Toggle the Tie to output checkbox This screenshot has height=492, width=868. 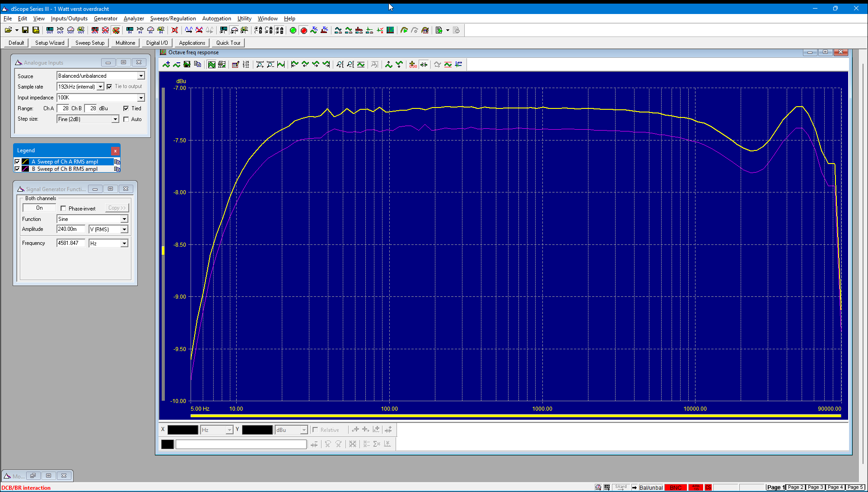tap(109, 87)
